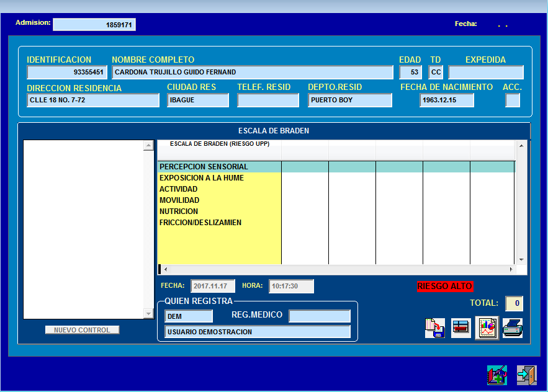The image size is (548, 392).
Task: Click the up arrow of the Braden grid scrollbar
Action: (521, 145)
